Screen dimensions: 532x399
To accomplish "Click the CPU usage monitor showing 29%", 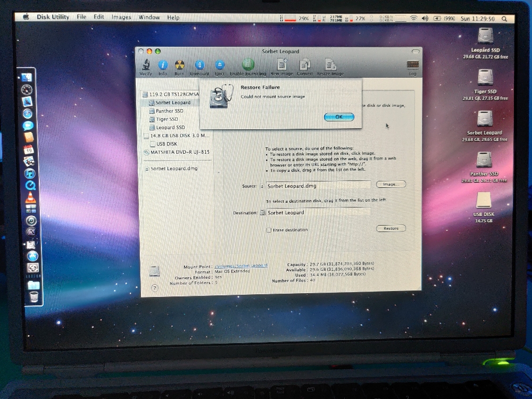I will (294, 18).
